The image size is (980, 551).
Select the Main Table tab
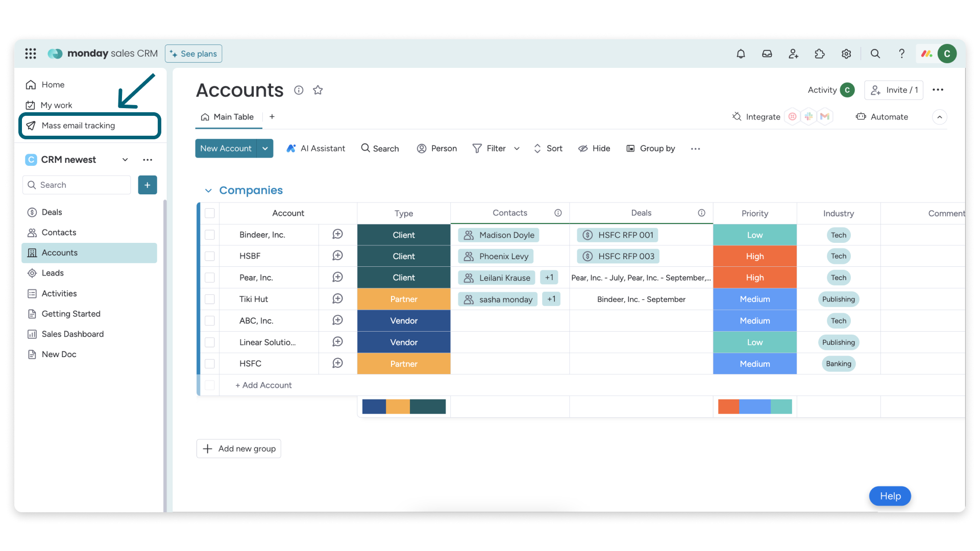point(228,117)
